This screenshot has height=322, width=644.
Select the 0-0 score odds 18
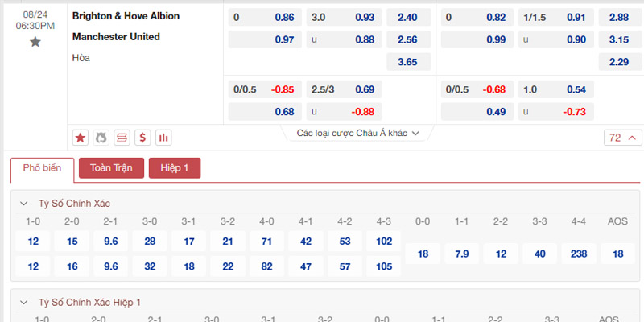423,254
